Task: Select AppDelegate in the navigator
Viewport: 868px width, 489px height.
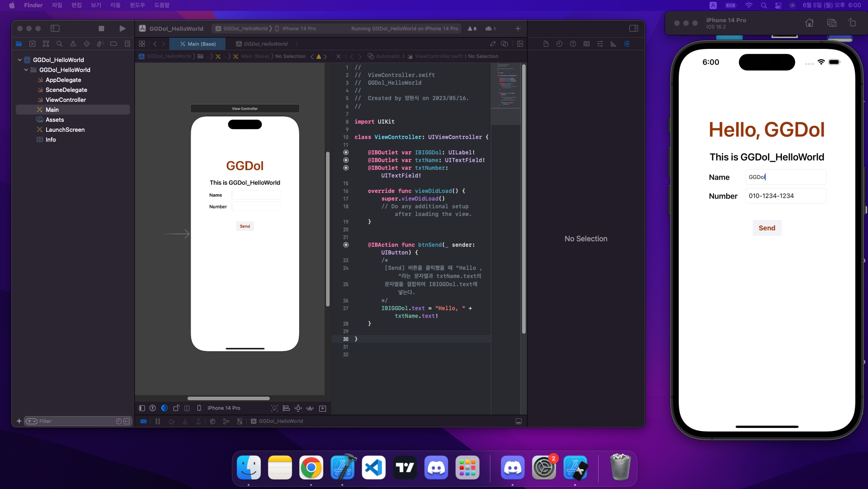Action: point(63,80)
